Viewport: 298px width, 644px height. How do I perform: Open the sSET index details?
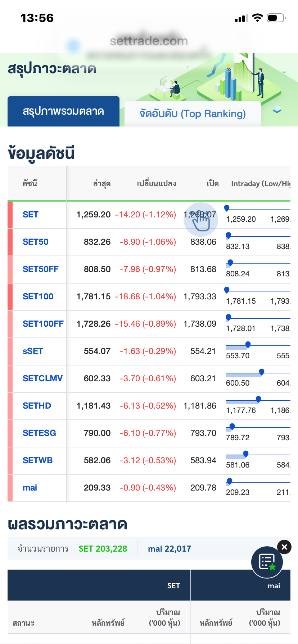33,351
